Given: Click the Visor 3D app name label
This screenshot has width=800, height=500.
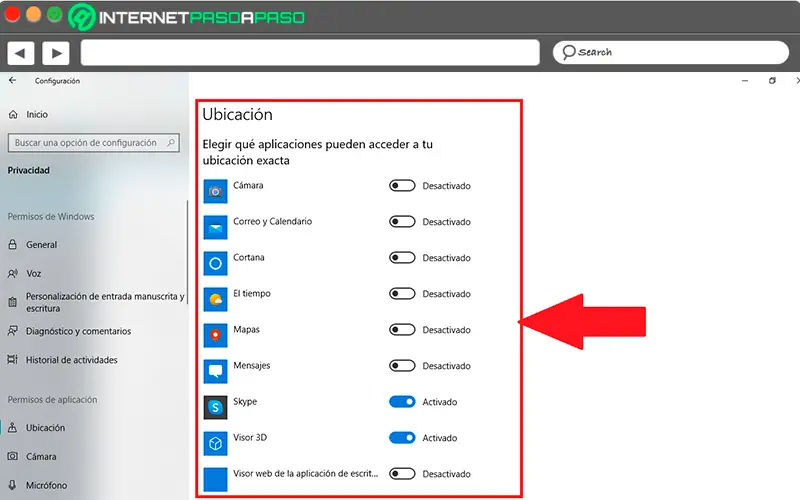Looking at the screenshot, I should tap(250, 437).
